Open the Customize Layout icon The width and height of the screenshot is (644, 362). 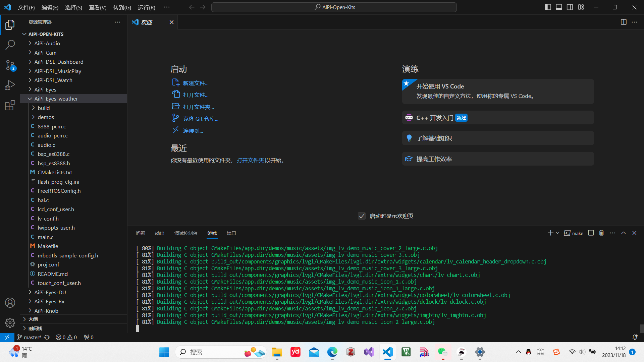[x=581, y=7]
